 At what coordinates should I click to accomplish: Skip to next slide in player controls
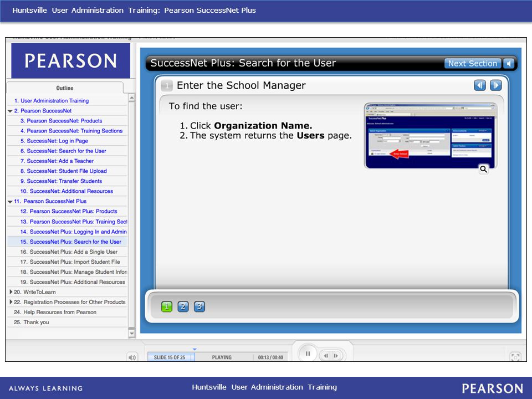[x=336, y=356]
